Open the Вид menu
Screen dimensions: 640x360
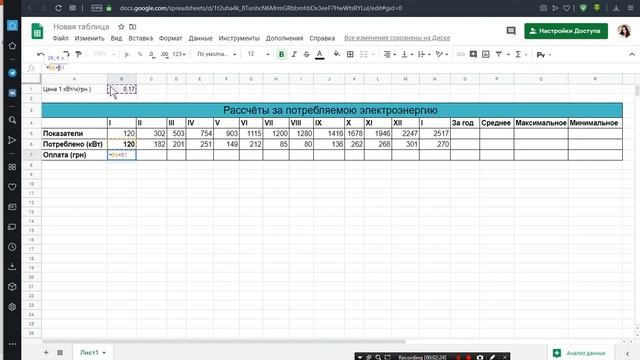tap(116, 38)
